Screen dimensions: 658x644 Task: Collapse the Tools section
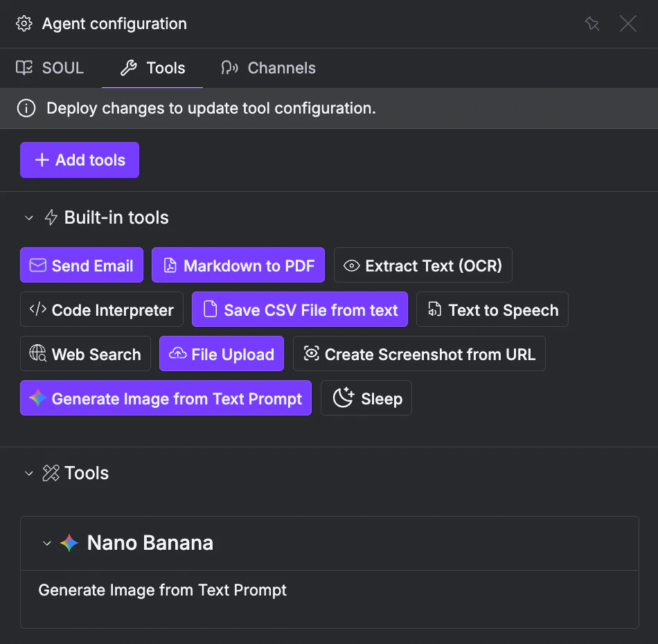[28, 473]
